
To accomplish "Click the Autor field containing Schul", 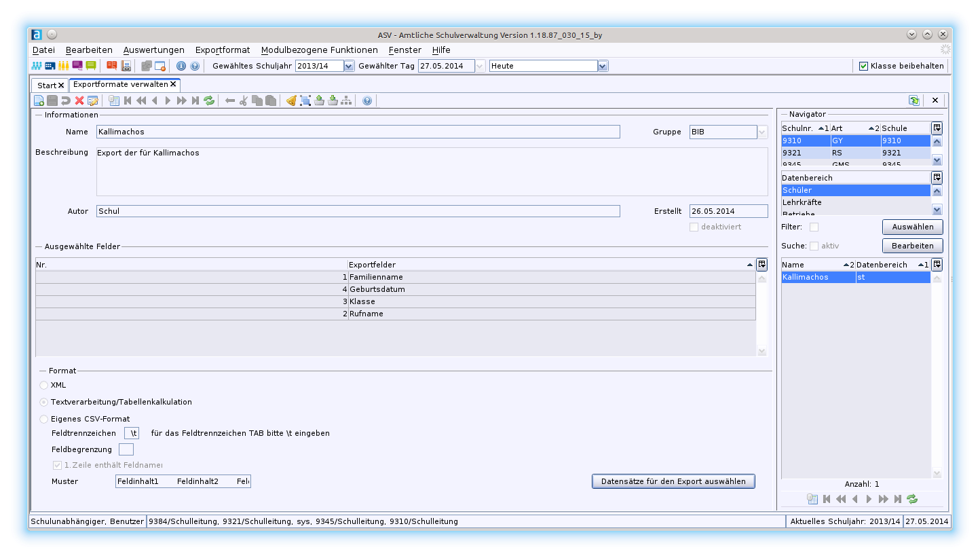I will (358, 211).
